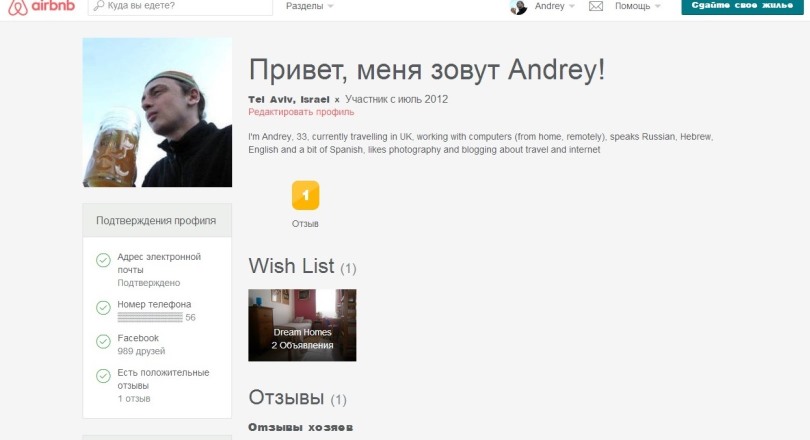Open the large profile photo
Screen dimensions: 810x440
[x=157, y=112]
